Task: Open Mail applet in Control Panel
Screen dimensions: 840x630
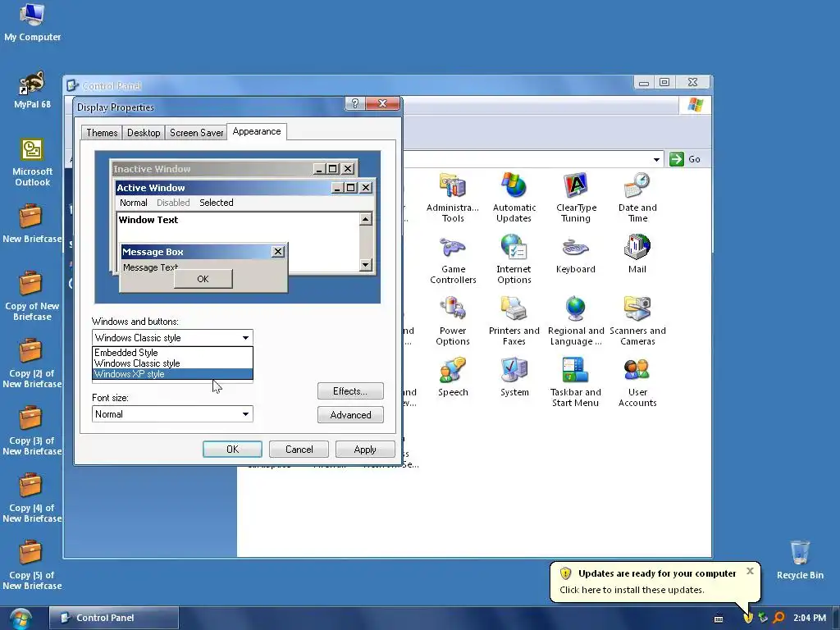Action: (637, 254)
